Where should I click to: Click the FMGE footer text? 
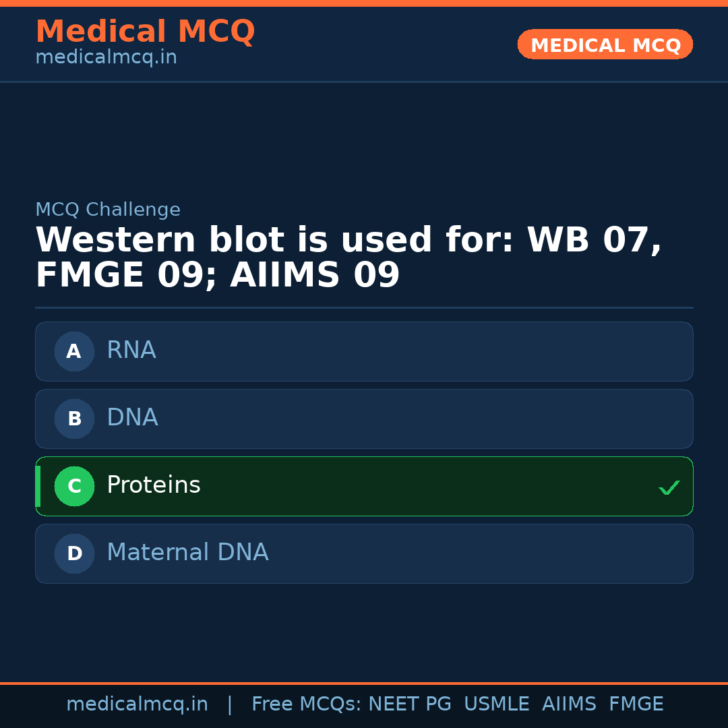tap(636, 704)
